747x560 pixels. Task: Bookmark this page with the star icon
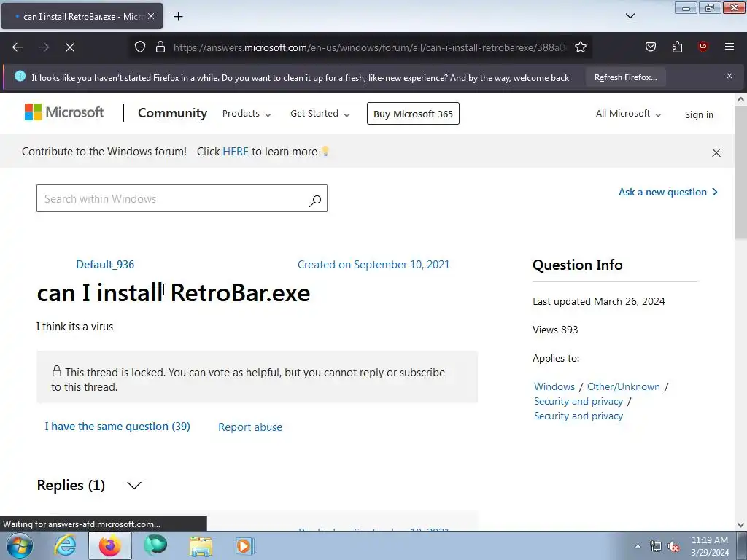pyautogui.click(x=580, y=47)
